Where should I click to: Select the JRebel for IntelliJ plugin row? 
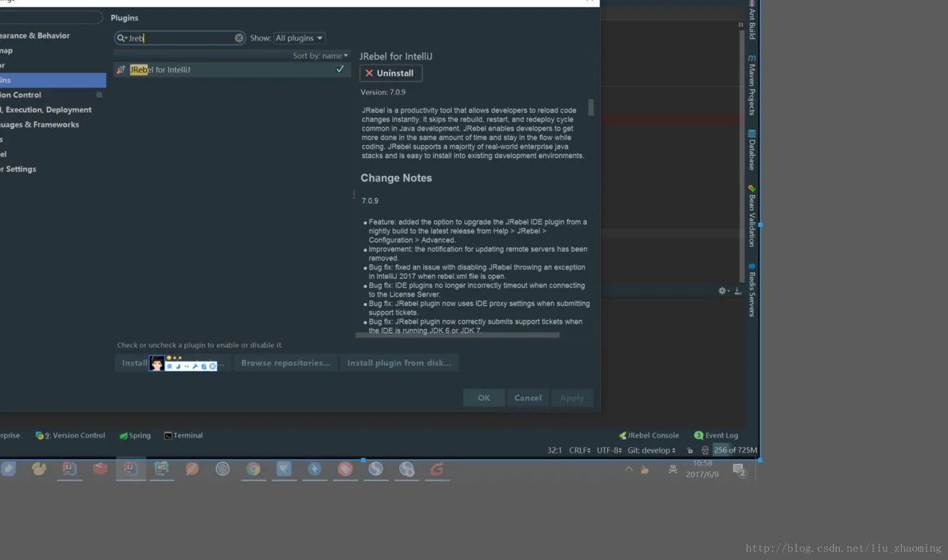pos(232,70)
